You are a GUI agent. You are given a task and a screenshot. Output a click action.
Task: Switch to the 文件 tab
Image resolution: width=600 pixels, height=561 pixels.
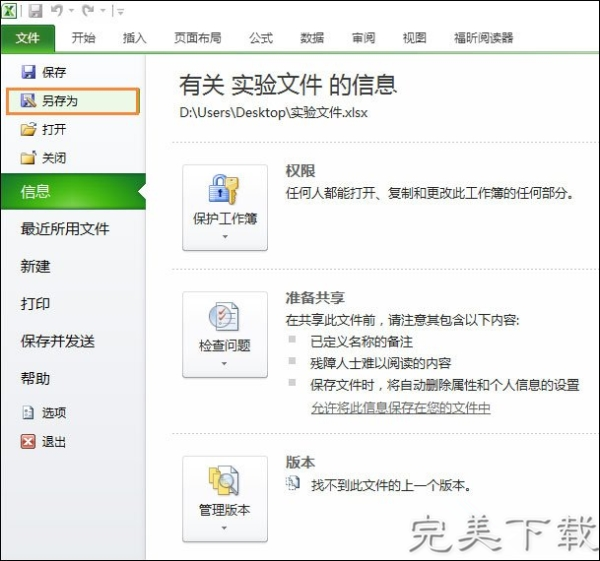(28, 38)
